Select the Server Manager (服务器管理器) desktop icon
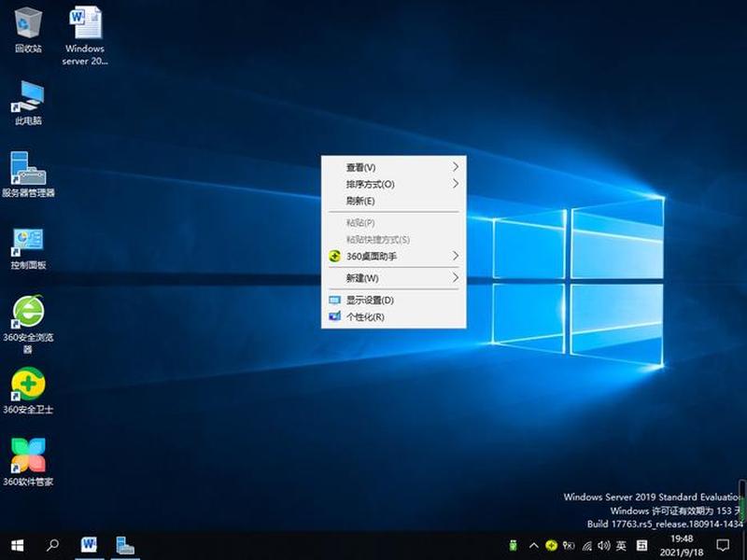The image size is (747, 560). click(x=28, y=175)
